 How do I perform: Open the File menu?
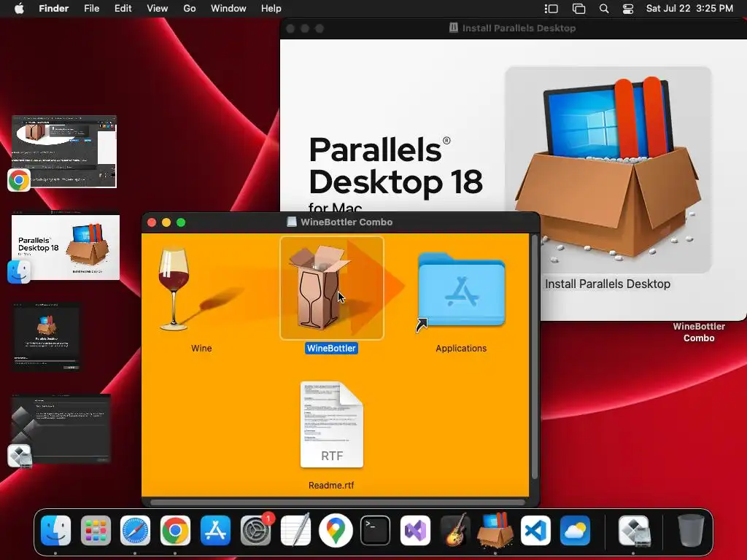pyautogui.click(x=91, y=9)
